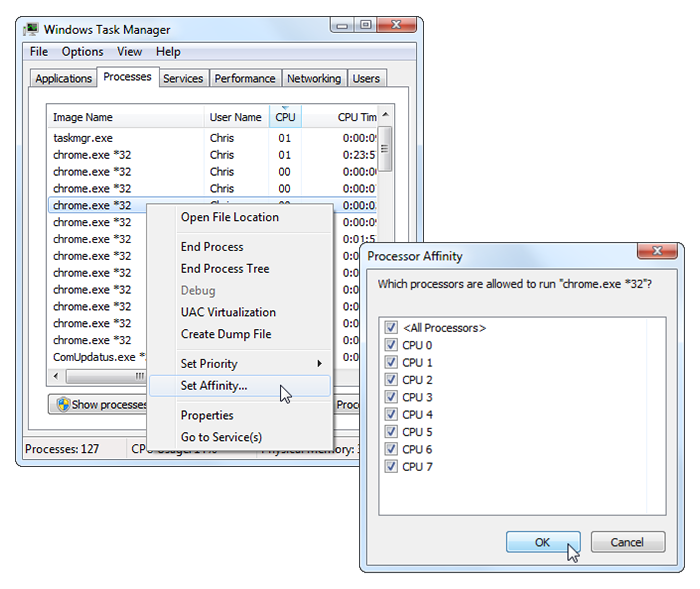Click the process list vertical scrollbar thumb

point(385,149)
